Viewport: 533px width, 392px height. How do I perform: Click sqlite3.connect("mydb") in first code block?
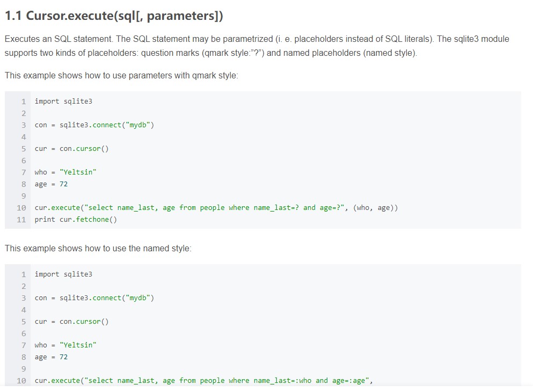tap(107, 125)
